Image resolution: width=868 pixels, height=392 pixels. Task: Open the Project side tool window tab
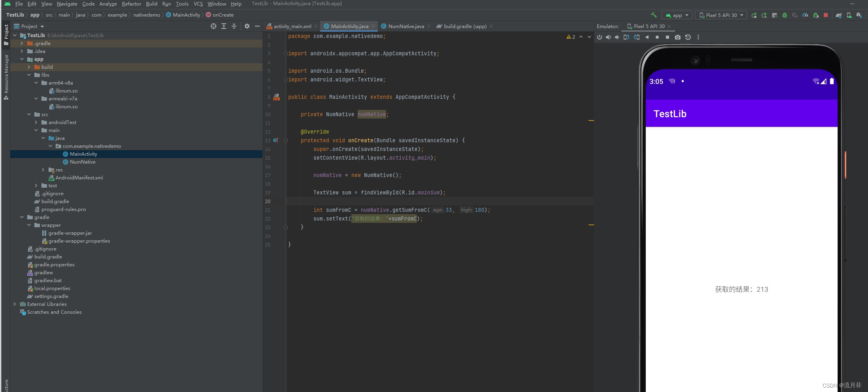click(x=6, y=34)
